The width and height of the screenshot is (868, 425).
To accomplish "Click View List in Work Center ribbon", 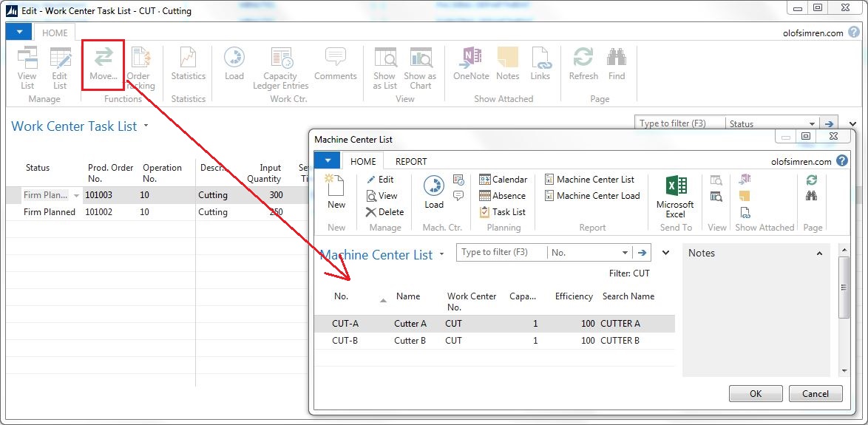I will (27, 68).
